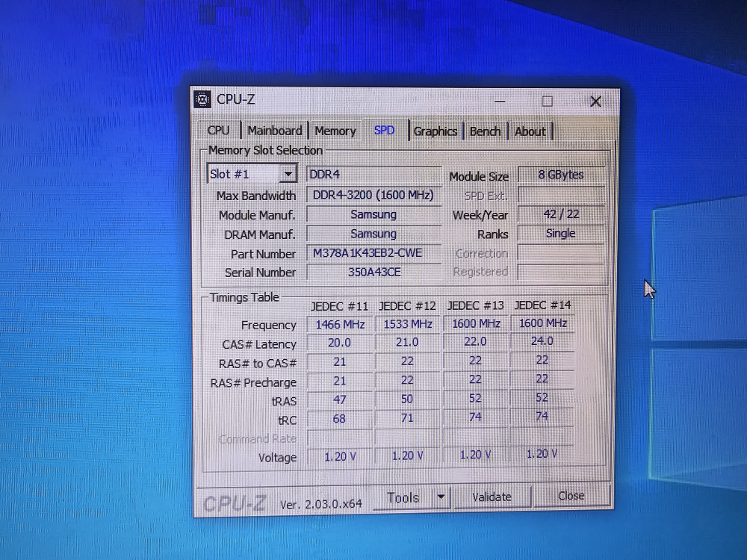Click the JEDEC #14 tRC value 74

(x=542, y=416)
